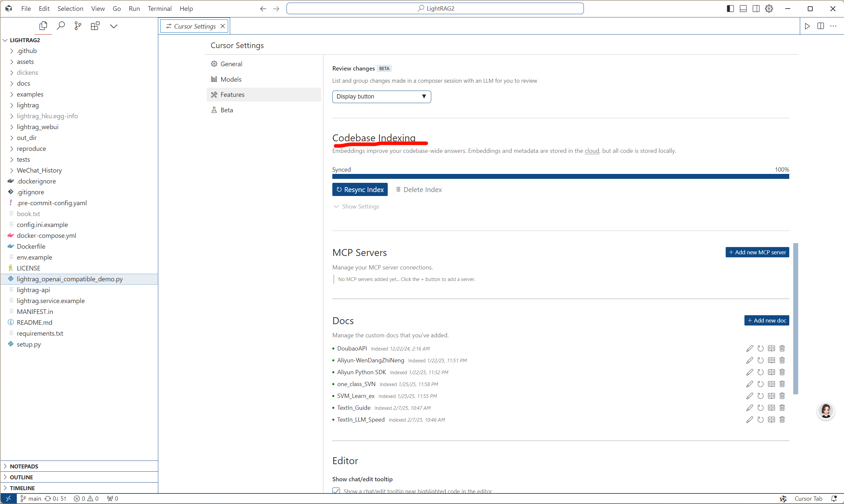The height and width of the screenshot is (504, 844).
Task: Click the Resync Index button
Action: (x=360, y=189)
